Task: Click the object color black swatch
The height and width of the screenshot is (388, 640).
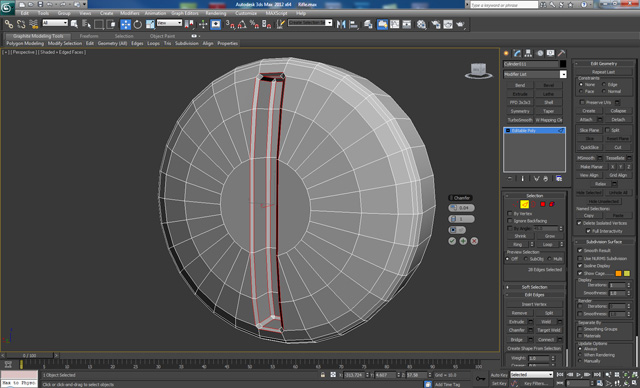Action: point(563,64)
